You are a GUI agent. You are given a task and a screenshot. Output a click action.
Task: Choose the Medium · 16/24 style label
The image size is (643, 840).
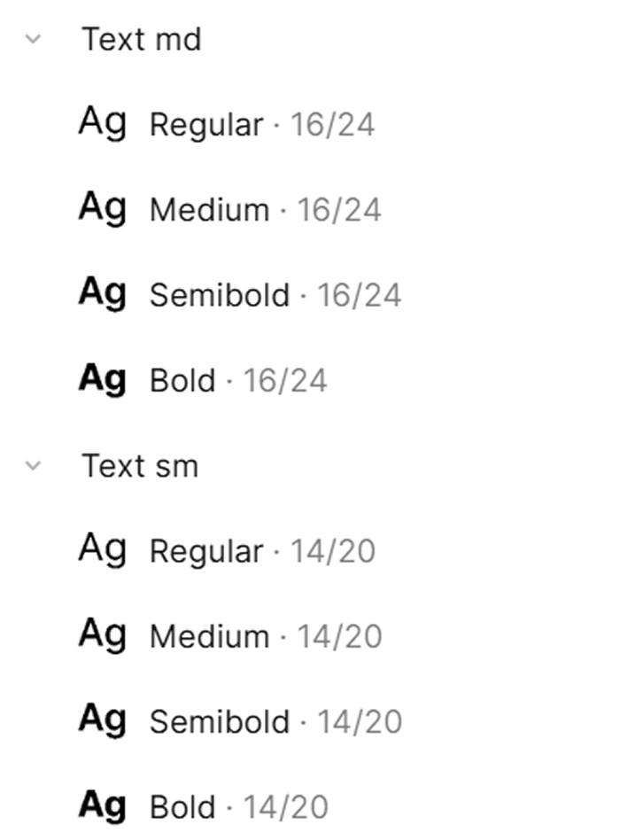[x=266, y=210]
